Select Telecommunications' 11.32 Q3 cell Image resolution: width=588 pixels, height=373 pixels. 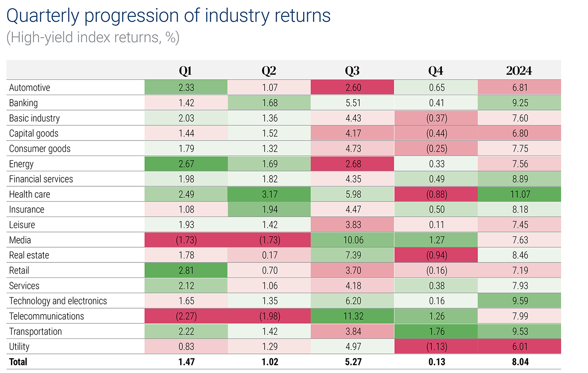point(353,316)
